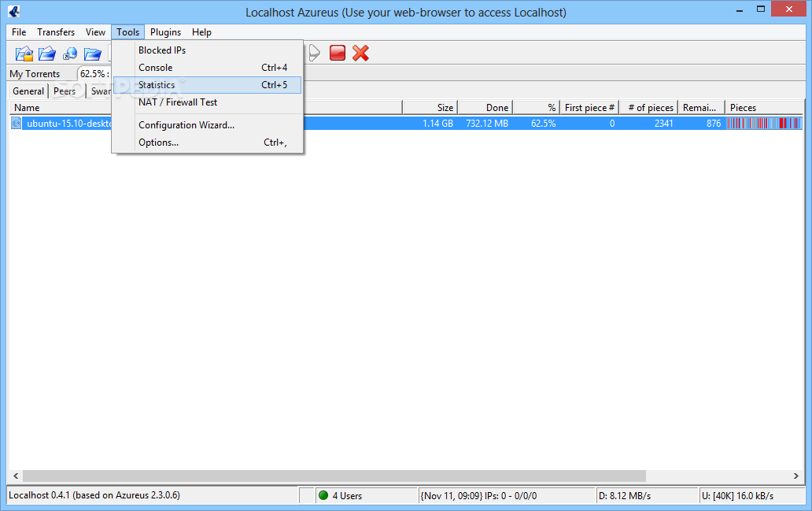Launch NAT / Firewall Test
812x511 pixels.
(x=207, y=102)
